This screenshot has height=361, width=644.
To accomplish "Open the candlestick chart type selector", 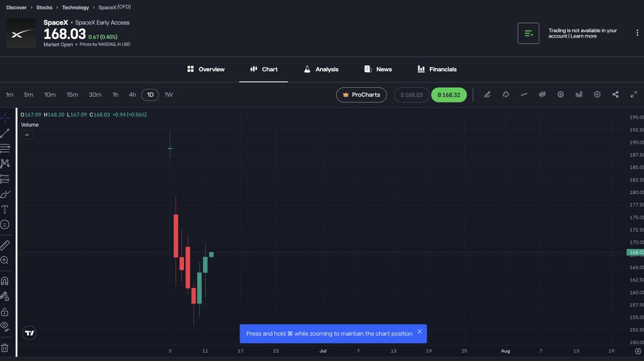I will (x=542, y=94).
